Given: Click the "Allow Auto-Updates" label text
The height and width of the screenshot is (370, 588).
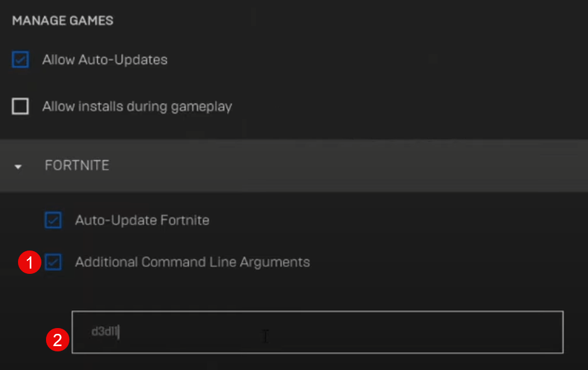Looking at the screenshot, I should coord(105,59).
